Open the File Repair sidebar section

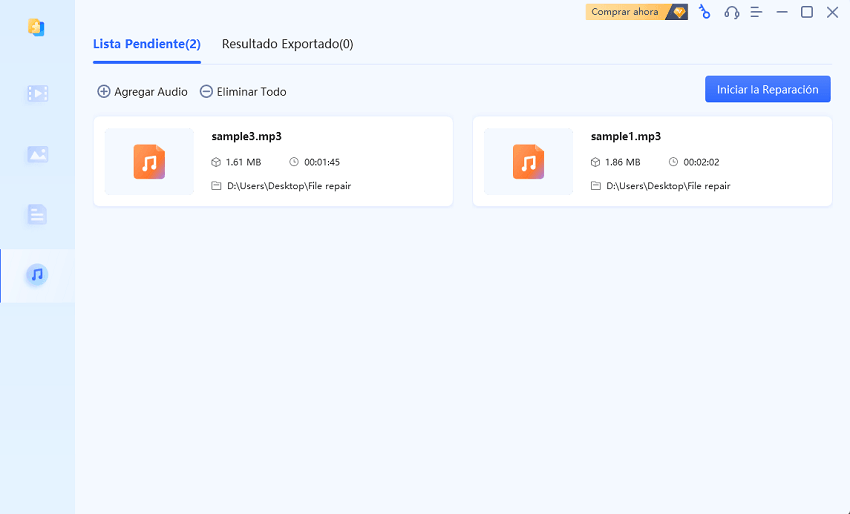(x=37, y=214)
